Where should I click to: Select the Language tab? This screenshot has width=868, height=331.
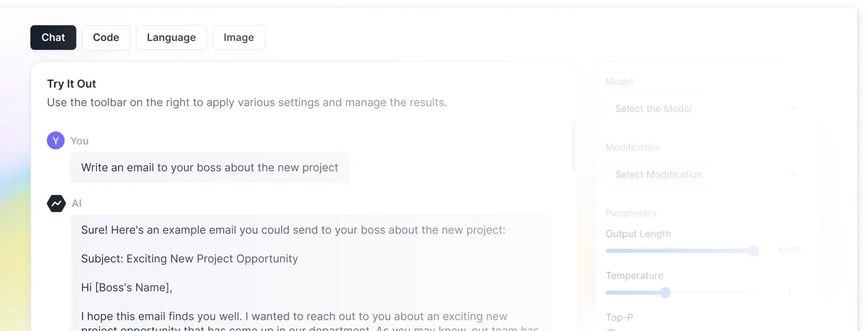(171, 37)
